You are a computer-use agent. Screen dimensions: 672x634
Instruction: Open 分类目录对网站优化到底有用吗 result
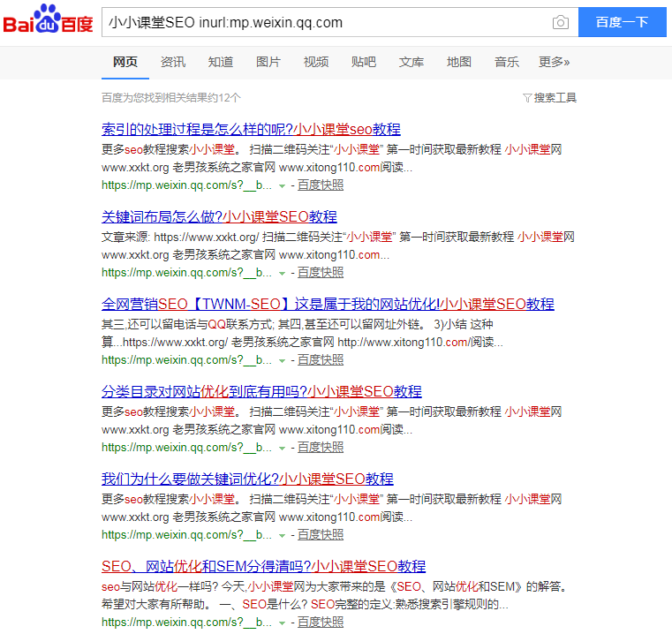[262, 391]
